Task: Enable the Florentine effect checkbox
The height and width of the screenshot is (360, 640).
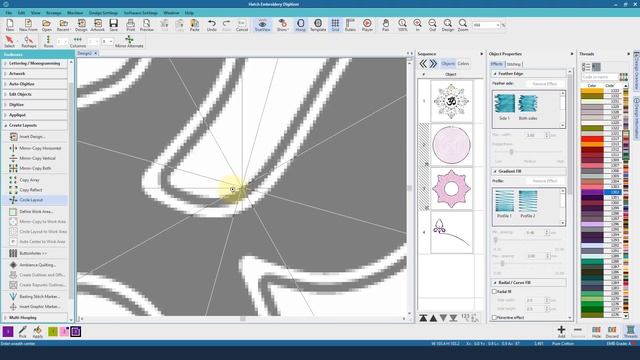Action: 494,317
